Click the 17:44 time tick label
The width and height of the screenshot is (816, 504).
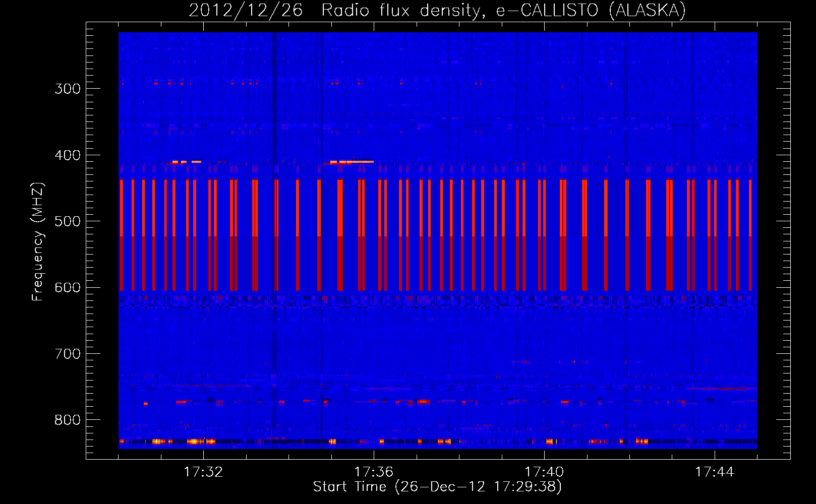715,472
